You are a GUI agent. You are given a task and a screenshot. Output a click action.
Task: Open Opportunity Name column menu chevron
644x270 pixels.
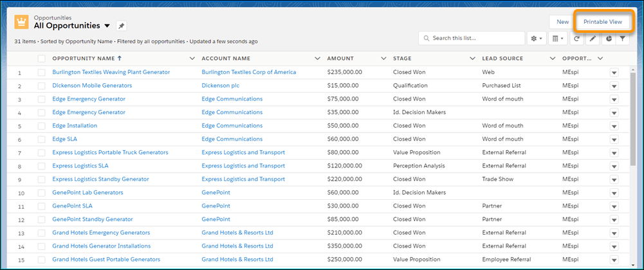click(192, 59)
